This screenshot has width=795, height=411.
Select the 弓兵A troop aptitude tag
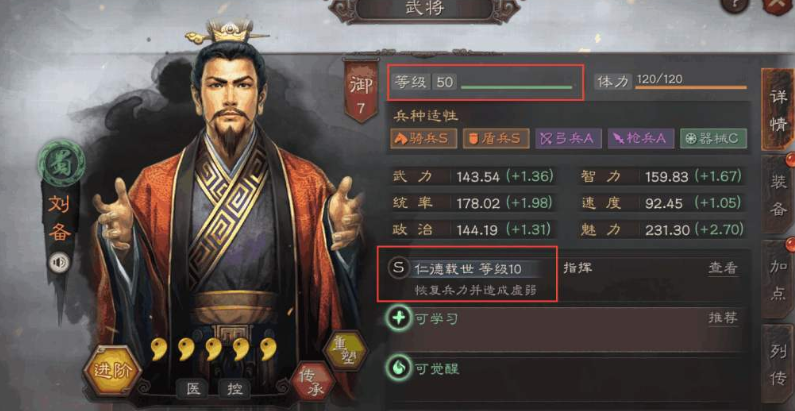(568, 139)
